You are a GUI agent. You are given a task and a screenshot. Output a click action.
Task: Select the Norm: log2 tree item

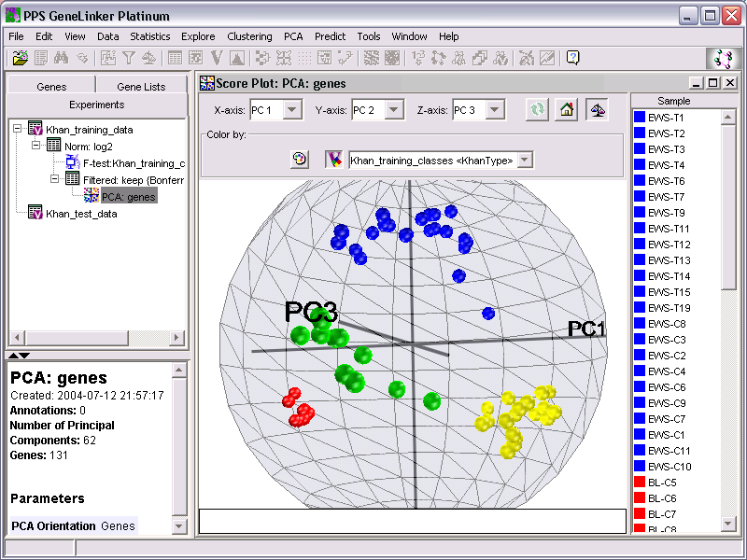88,147
